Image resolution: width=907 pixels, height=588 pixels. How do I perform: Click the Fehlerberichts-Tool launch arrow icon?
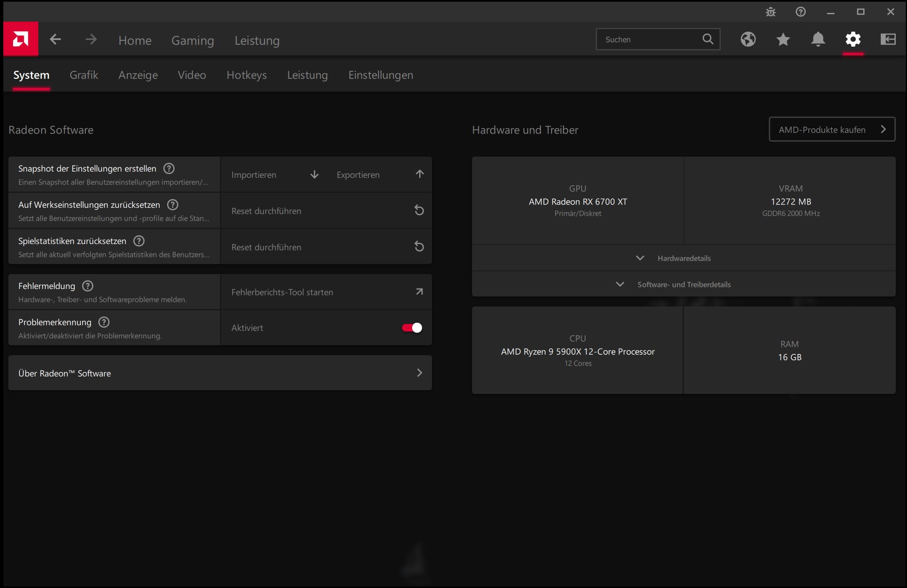[x=420, y=292]
